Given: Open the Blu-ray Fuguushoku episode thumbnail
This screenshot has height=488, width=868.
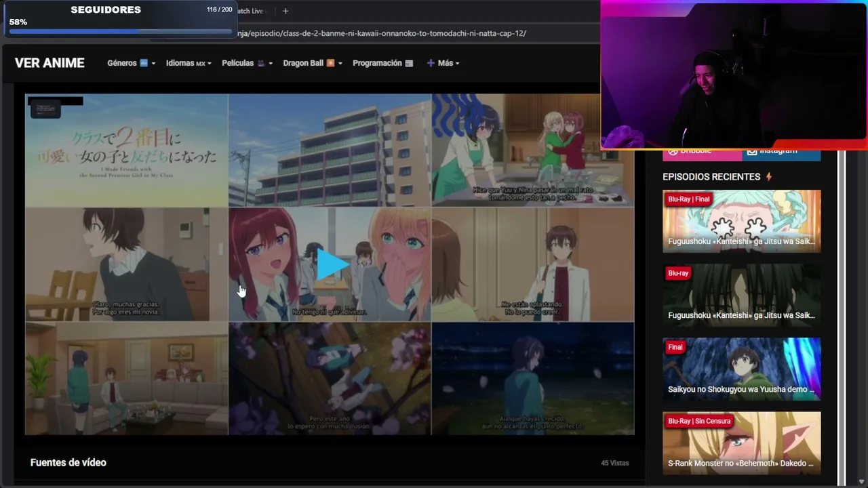Looking at the screenshot, I should (741, 296).
